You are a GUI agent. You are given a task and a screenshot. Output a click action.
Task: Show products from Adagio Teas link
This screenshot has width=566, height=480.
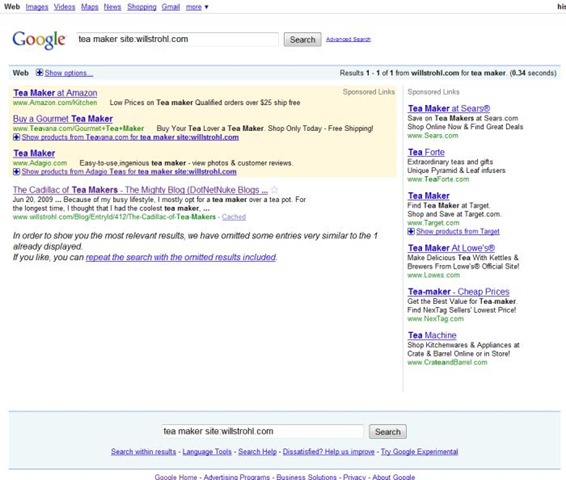[x=129, y=171]
